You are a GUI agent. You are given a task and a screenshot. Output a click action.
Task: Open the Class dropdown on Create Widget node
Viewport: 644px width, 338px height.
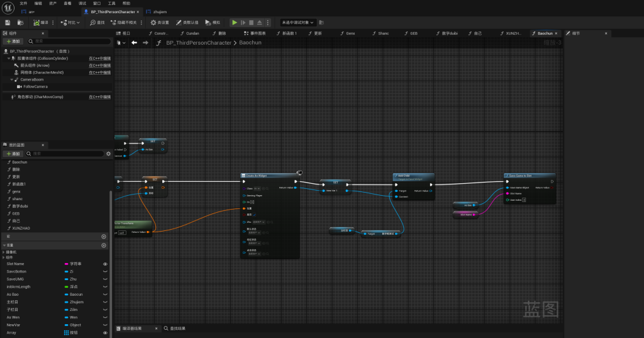(258, 188)
